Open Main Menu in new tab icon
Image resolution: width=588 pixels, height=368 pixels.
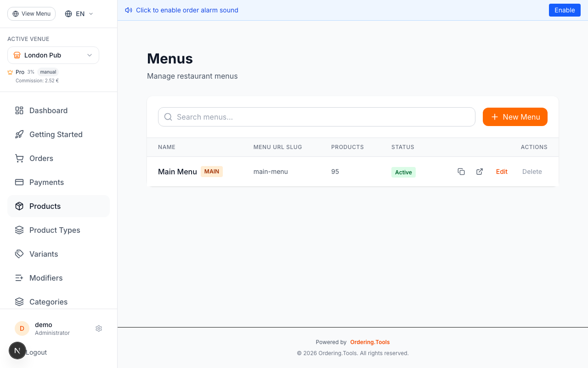point(479,171)
